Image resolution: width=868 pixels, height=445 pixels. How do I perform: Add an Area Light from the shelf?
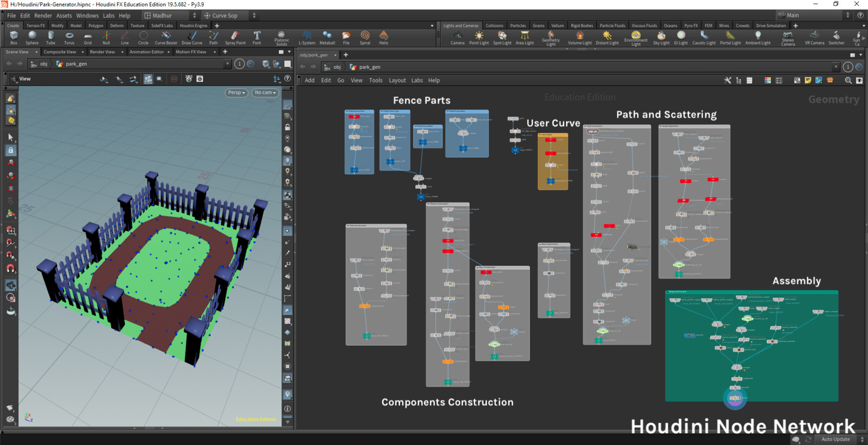tap(525, 37)
